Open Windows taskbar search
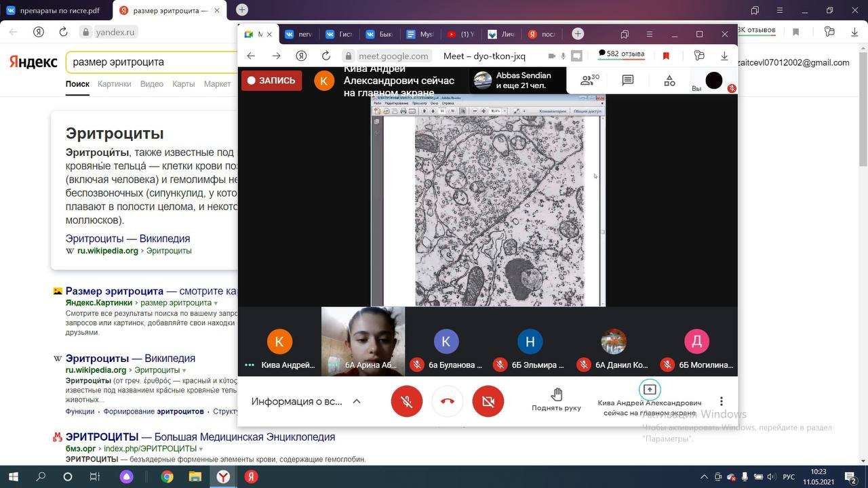 click(x=41, y=476)
